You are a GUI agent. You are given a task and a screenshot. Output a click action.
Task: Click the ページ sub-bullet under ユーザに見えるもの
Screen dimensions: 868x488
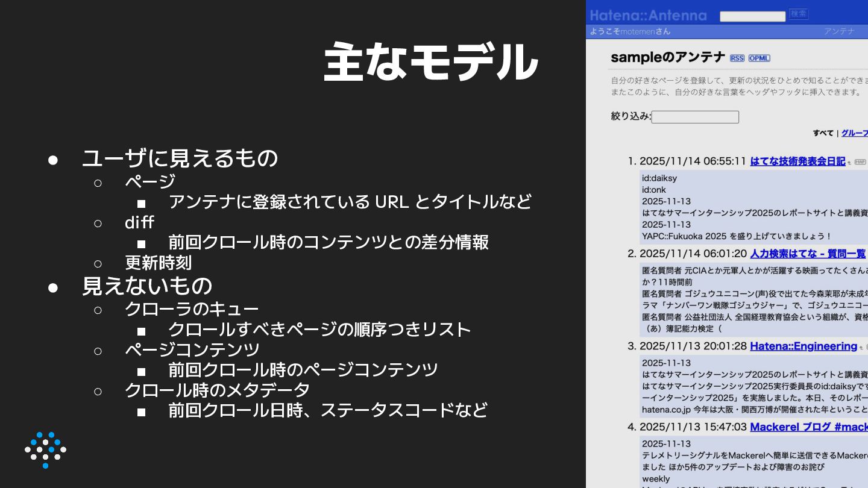coord(150,181)
